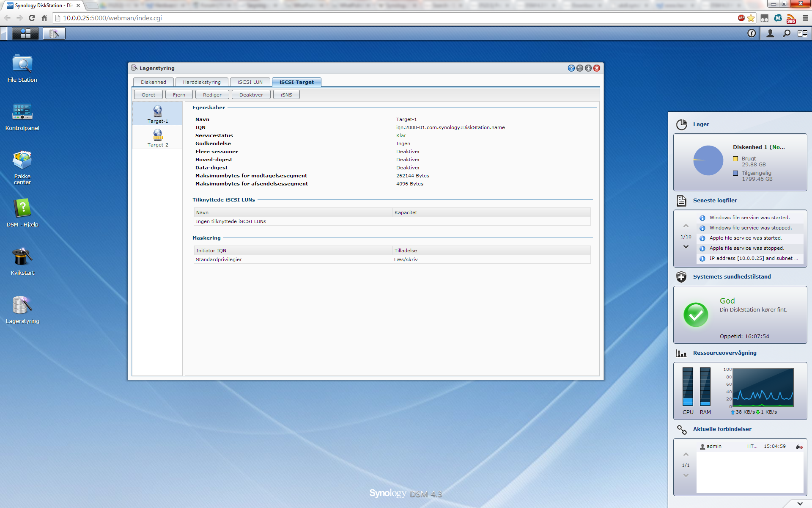
Task: Open Seneste logfiler widget icon
Action: point(681,201)
